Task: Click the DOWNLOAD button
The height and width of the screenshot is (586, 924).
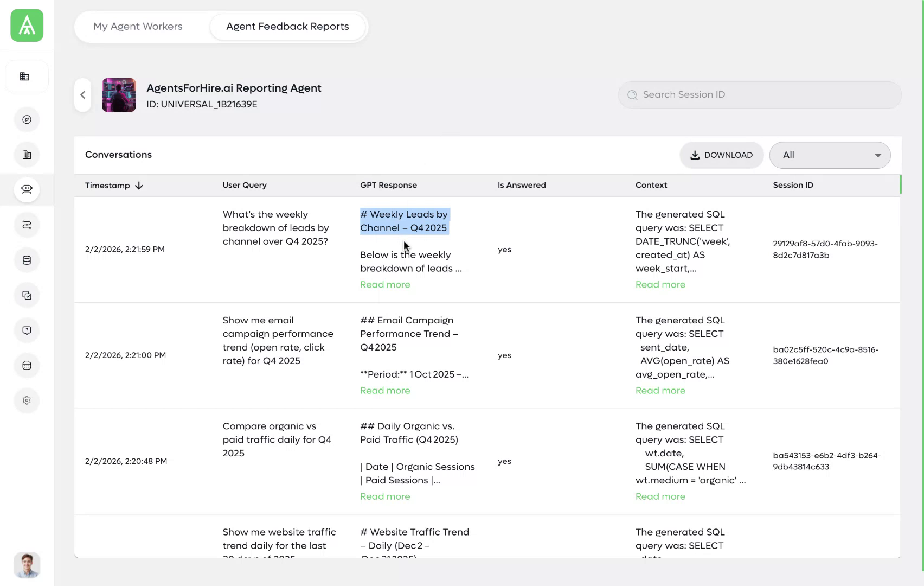Action: click(721, 155)
